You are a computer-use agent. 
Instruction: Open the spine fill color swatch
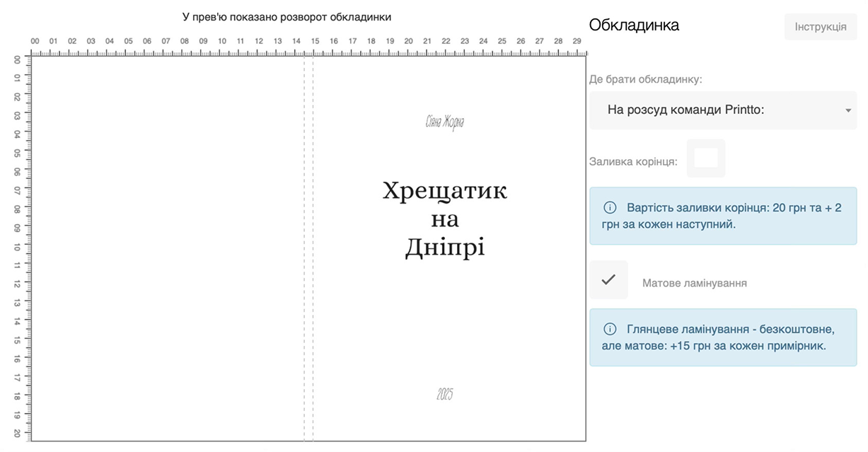coord(705,158)
